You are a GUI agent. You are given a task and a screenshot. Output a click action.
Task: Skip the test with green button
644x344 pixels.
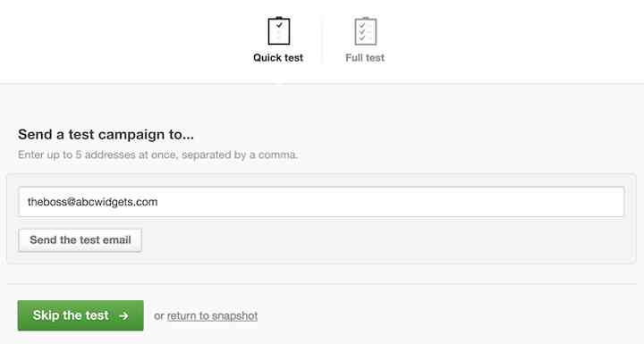click(80, 315)
